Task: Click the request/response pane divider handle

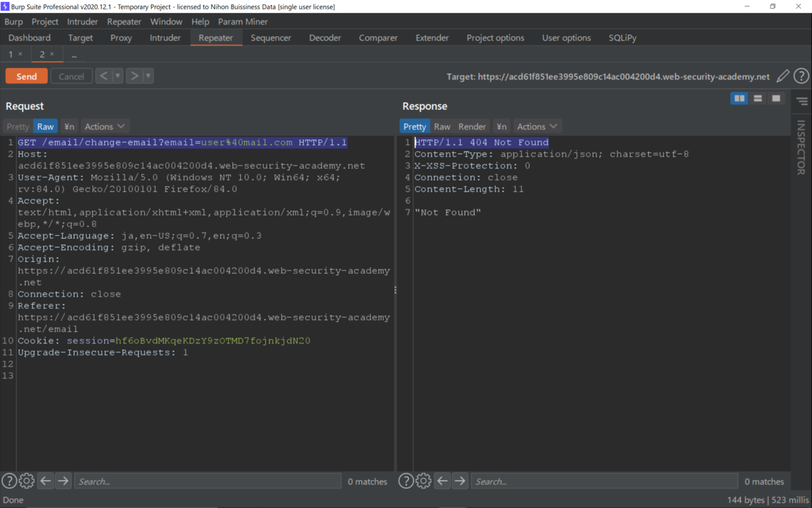Action: pyautogui.click(x=395, y=290)
